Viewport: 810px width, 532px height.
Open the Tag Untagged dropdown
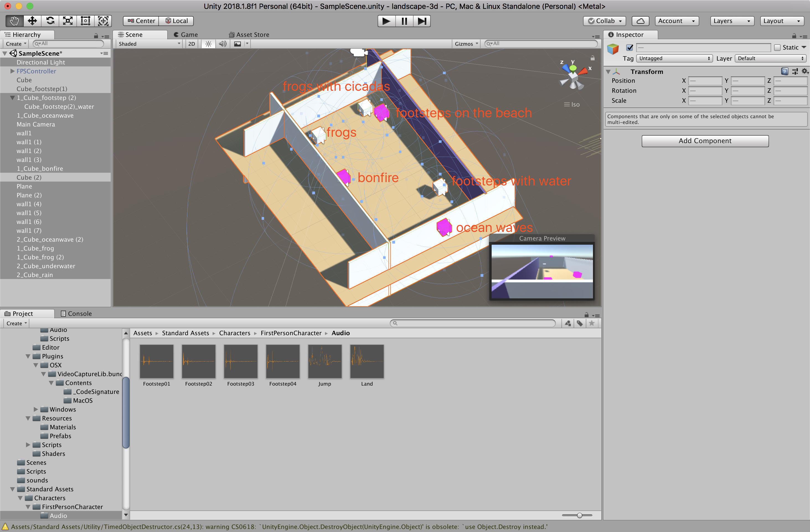coord(675,59)
